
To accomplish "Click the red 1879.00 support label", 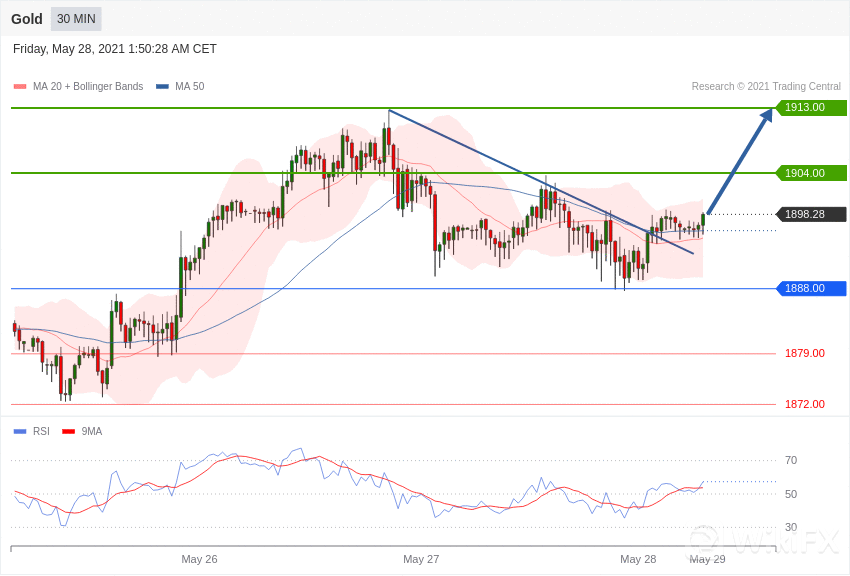I will (x=804, y=353).
